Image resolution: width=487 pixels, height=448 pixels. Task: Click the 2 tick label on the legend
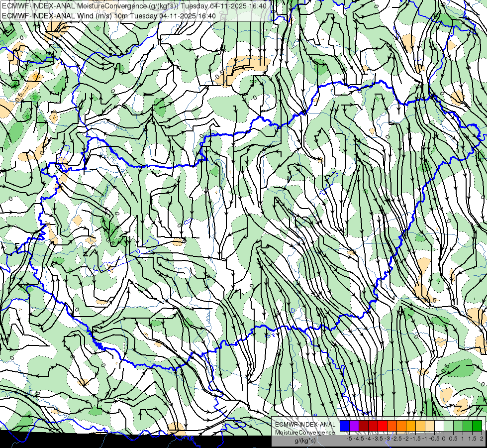pyautogui.click(x=482, y=439)
